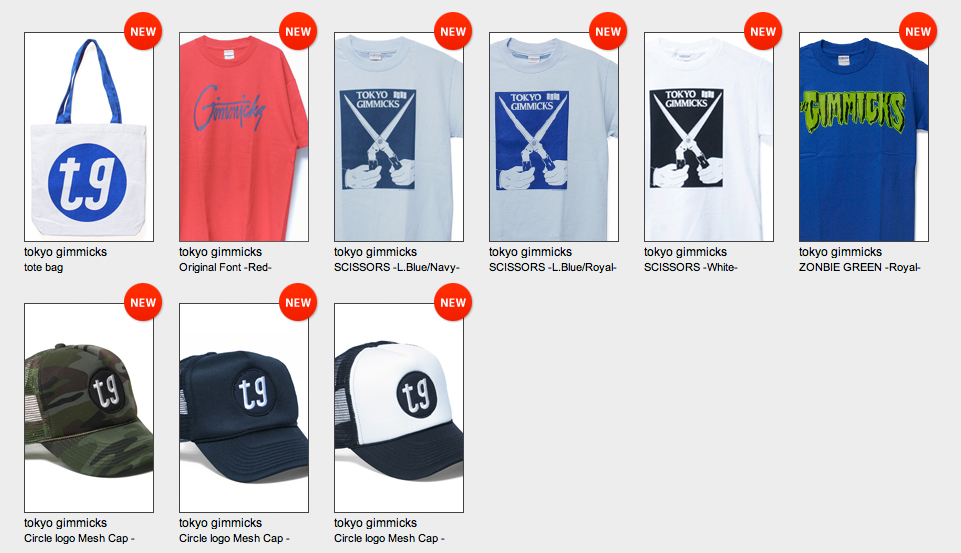Follow 'Original Font -Red-' product link
Image resolution: width=961 pixels, height=553 pixels.
pos(225,267)
